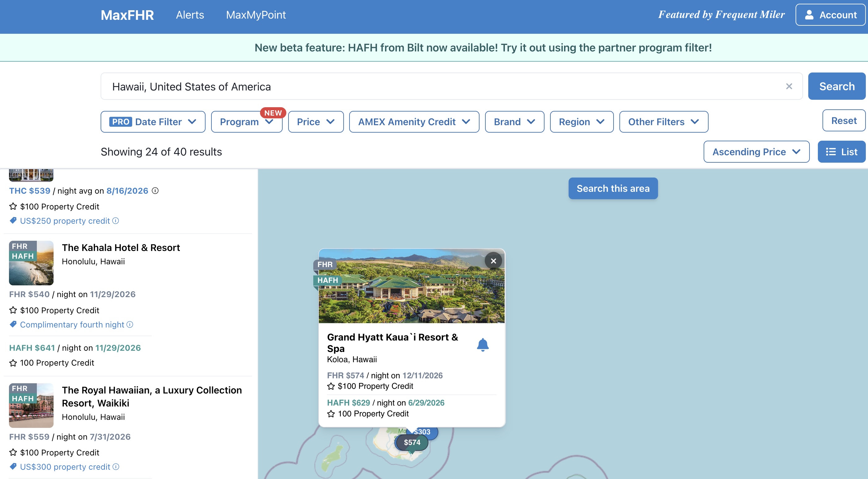
Task: Click the Grand Hyatt Kaua'i resort photo in popup
Action: (411, 286)
